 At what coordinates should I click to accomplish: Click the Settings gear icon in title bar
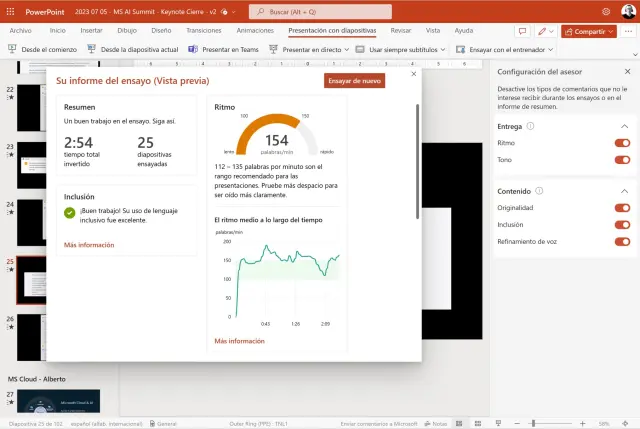[x=606, y=11]
